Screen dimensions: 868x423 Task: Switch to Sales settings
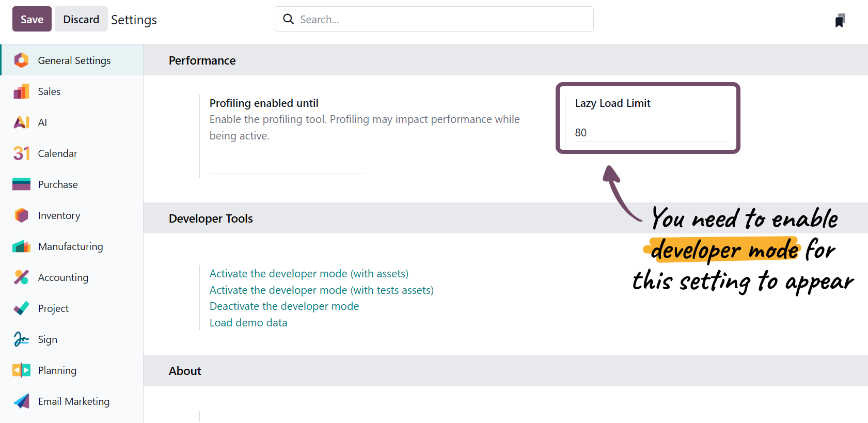72,91
